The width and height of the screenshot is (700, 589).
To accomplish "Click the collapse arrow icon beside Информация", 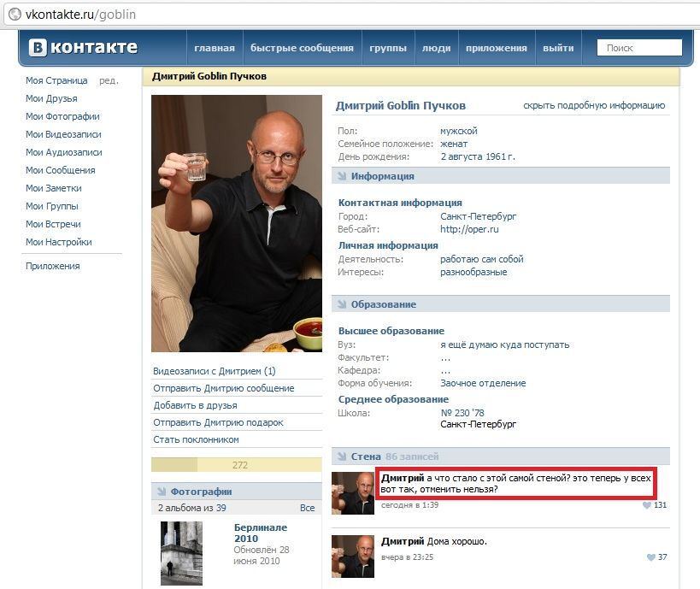I will pyautogui.click(x=342, y=176).
